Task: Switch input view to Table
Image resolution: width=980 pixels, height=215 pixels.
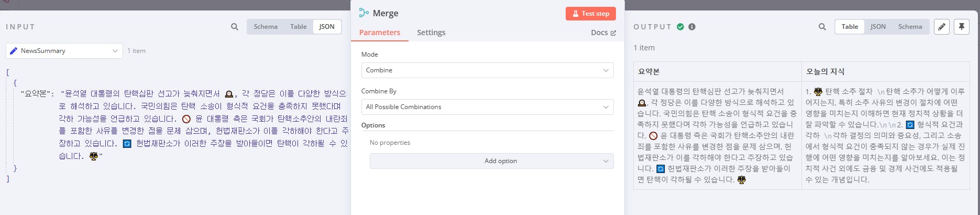Action: point(299,27)
